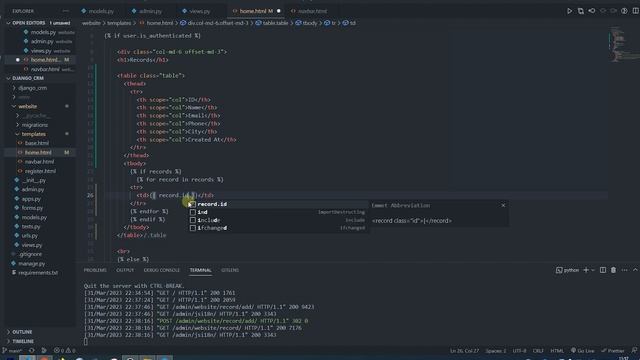640x360 pixels.
Task: Click the circular icon beside split editor
Action: (x=624, y=11)
